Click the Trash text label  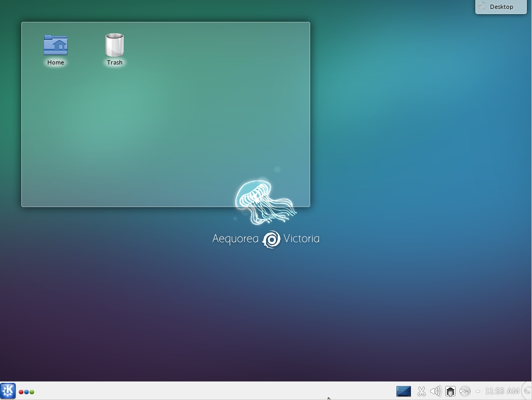pos(115,62)
